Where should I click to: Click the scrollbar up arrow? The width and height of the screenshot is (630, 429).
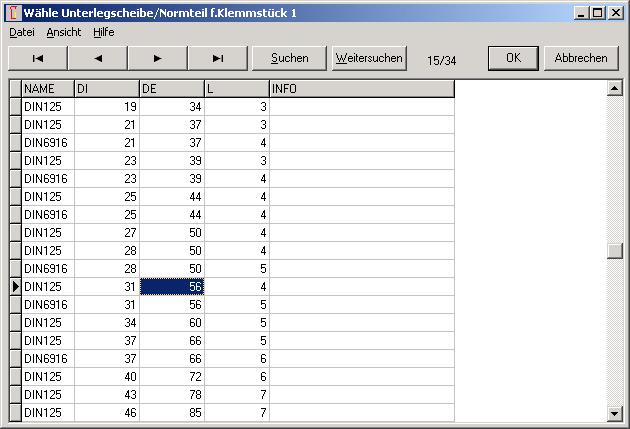pyautogui.click(x=614, y=88)
